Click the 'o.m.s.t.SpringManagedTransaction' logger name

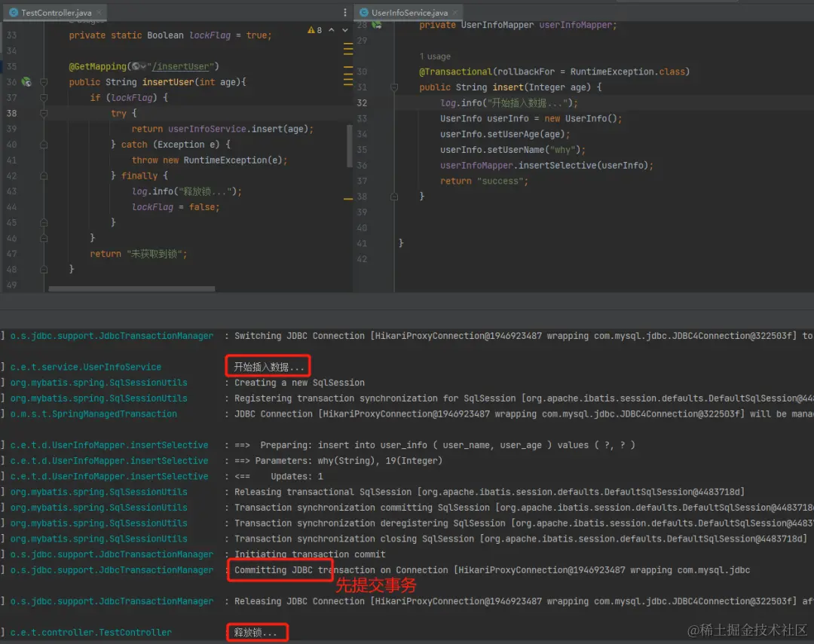[x=93, y=414]
